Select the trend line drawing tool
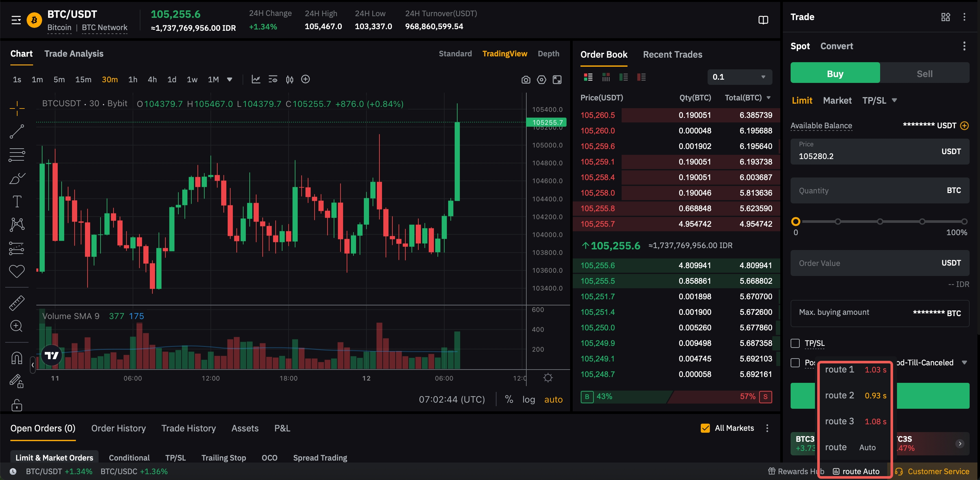This screenshot has height=480, width=980. tap(17, 131)
